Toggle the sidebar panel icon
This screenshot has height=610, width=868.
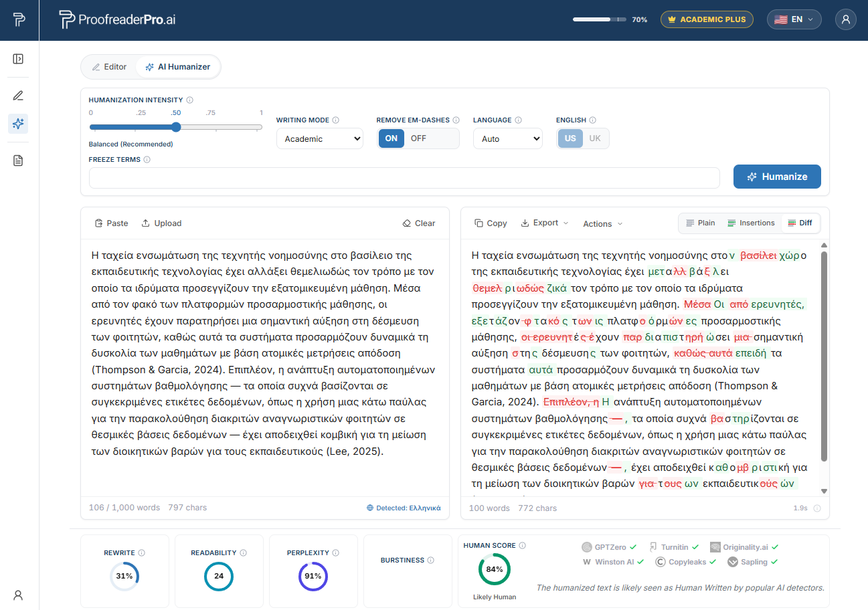tap(18, 59)
